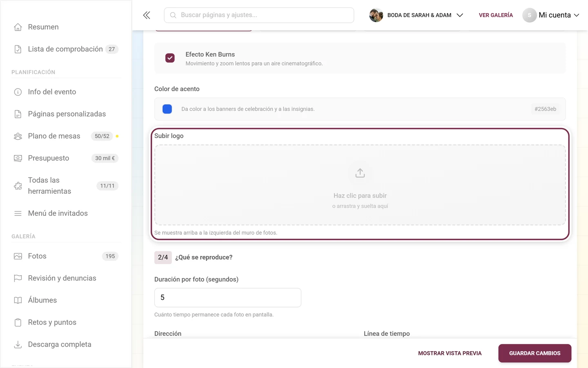This screenshot has height=368, width=588.
Task: Click the Lista de comprobación document icon
Action: click(x=18, y=49)
